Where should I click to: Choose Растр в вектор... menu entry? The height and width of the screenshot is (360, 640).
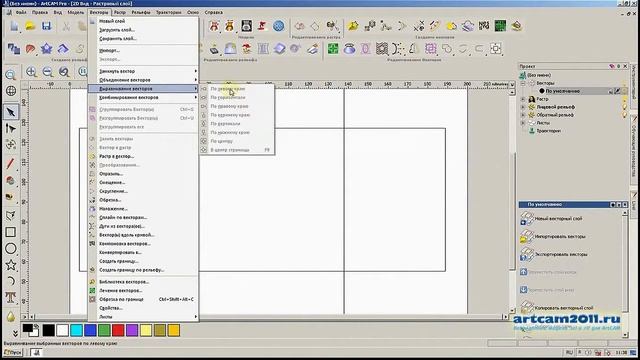click(143, 156)
